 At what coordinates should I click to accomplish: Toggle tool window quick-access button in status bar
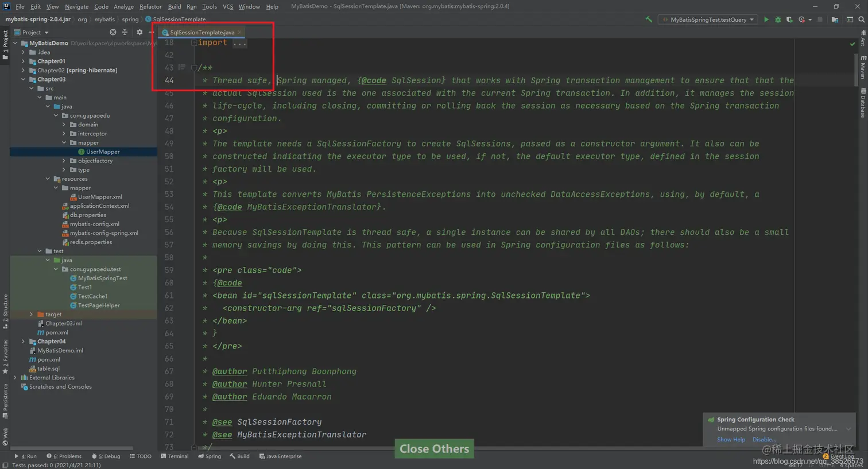5,465
